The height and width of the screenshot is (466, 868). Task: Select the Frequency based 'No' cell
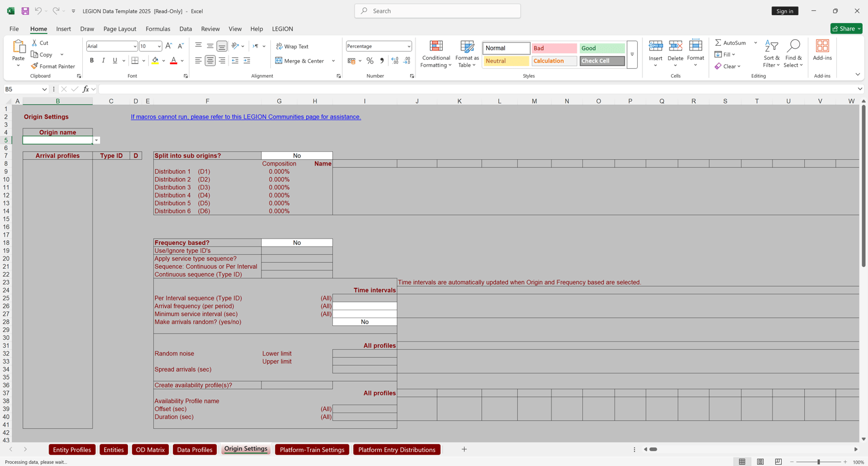pos(297,243)
